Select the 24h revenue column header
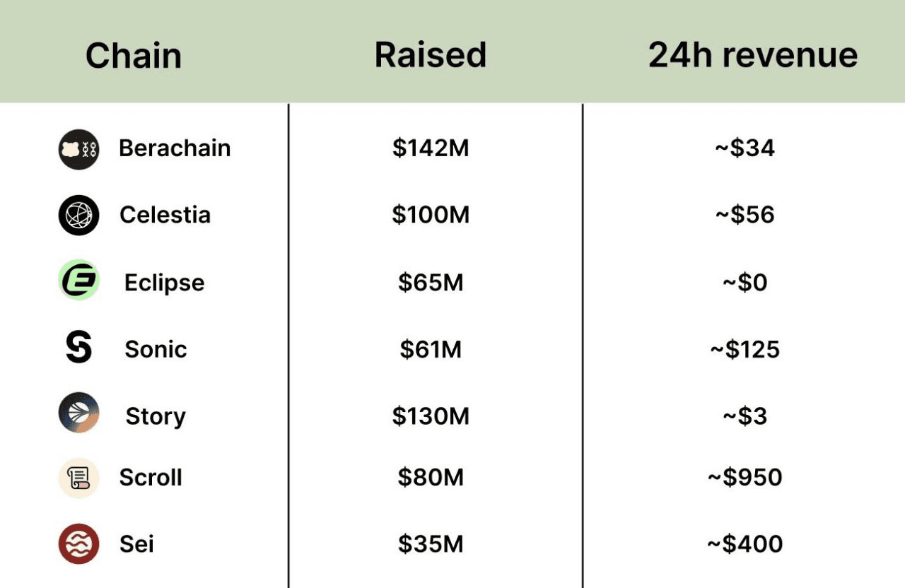The height and width of the screenshot is (588, 905). (x=752, y=55)
